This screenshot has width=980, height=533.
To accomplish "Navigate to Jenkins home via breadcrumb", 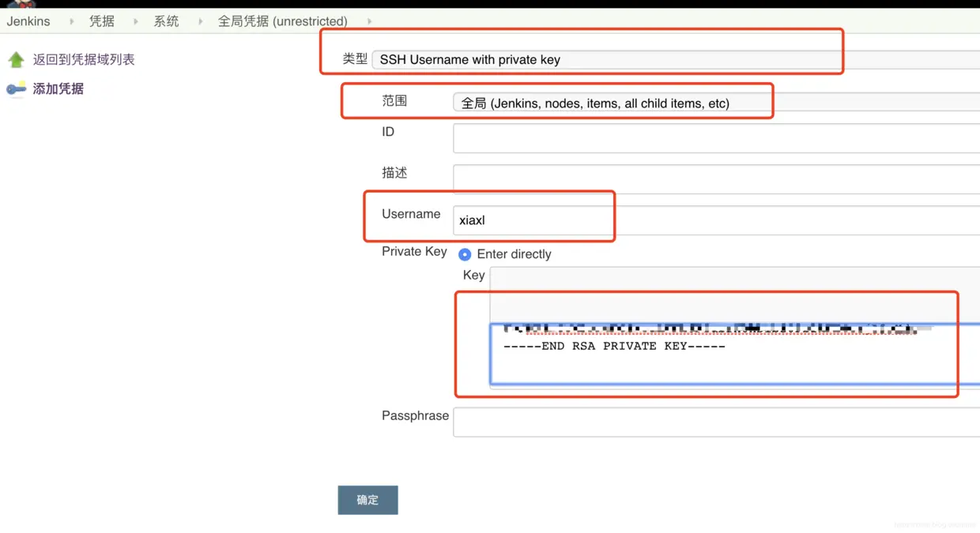I will [x=28, y=21].
